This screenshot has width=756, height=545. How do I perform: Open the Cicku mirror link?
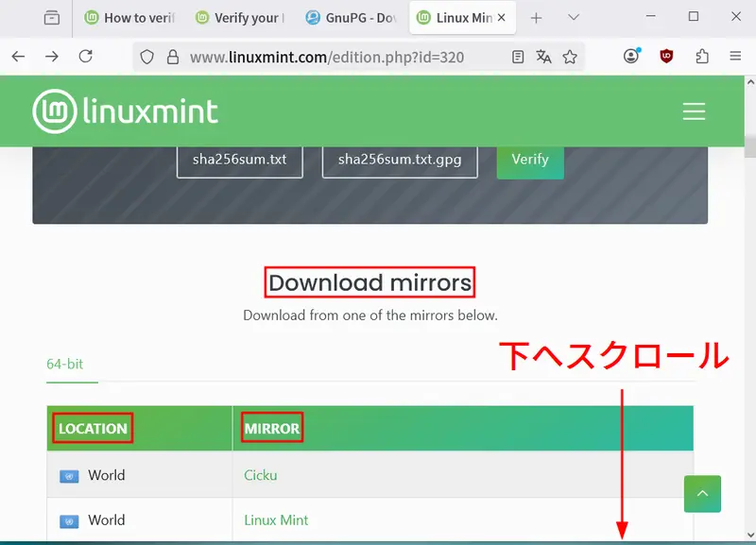[x=261, y=475]
